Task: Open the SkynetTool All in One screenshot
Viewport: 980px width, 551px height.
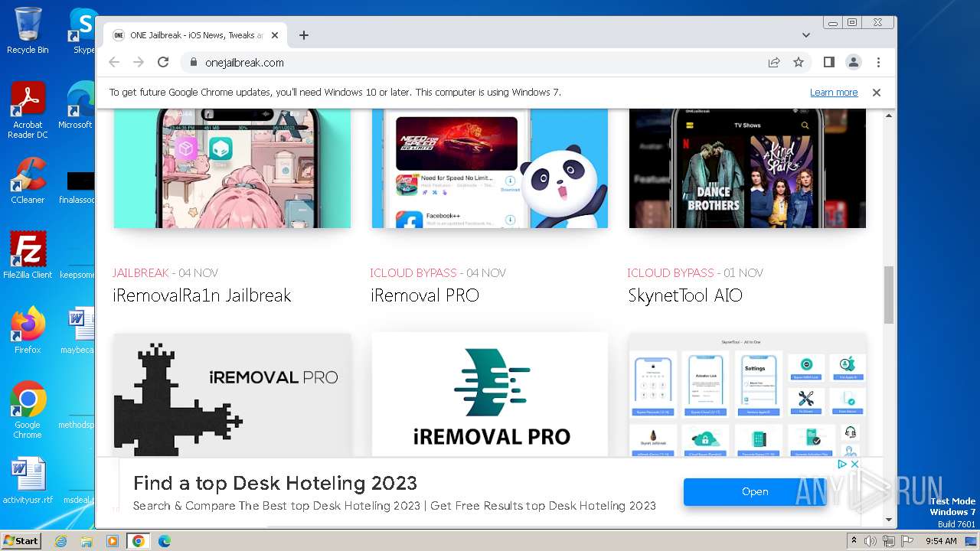Action: [x=747, y=395]
